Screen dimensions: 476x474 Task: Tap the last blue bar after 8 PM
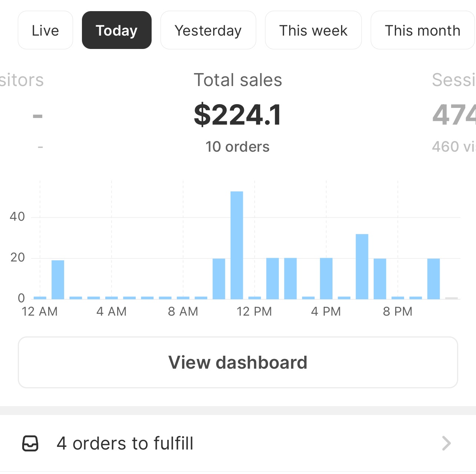tap(434, 279)
